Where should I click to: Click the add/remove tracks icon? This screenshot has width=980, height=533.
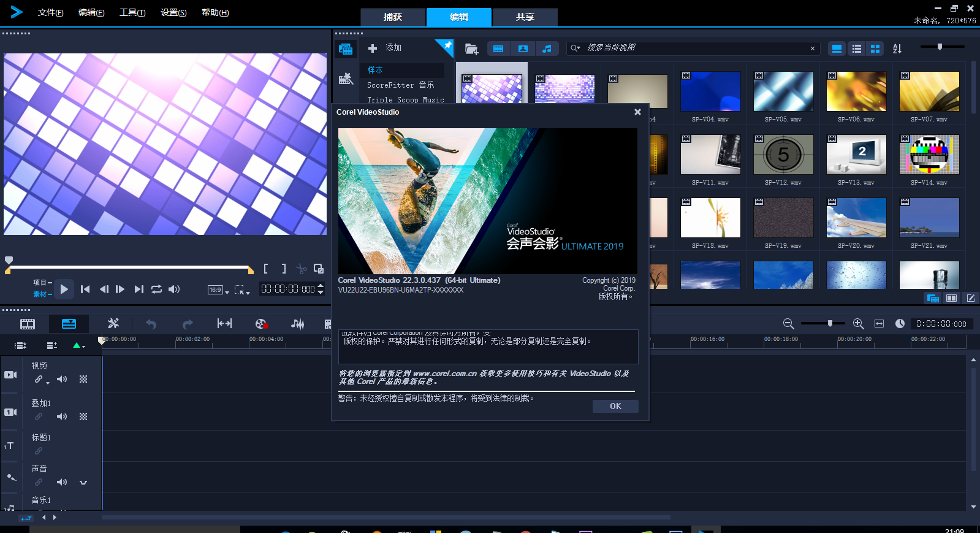click(51, 345)
